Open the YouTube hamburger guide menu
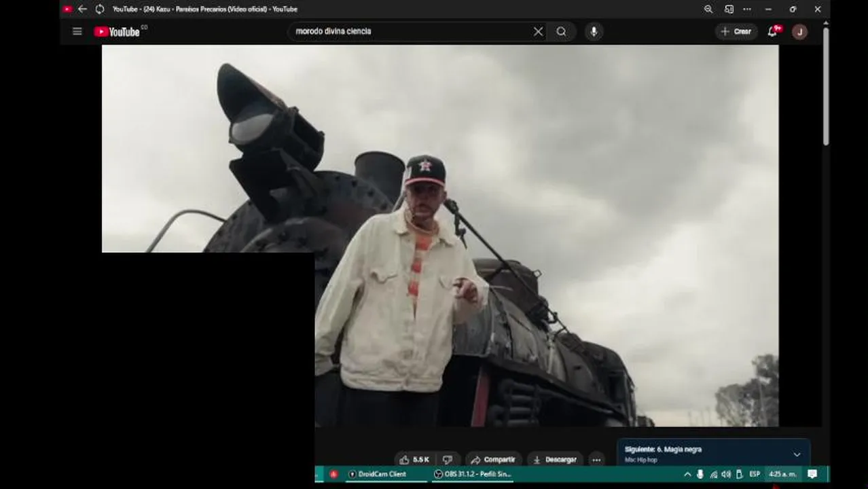Viewport: 868px width, 489px height. pyautogui.click(x=77, y=31)
